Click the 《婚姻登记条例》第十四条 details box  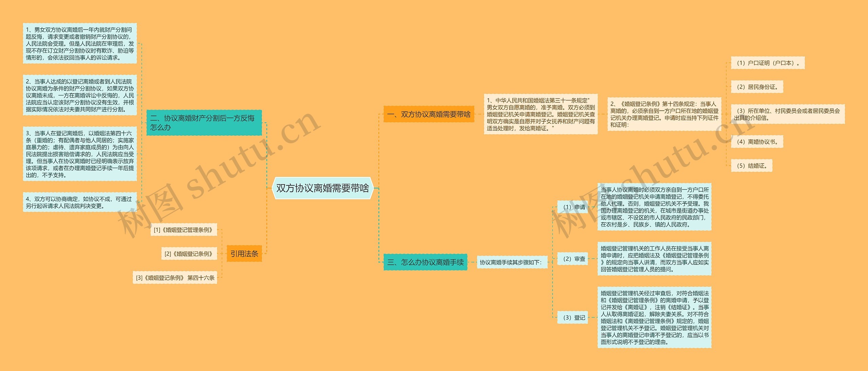click(x=656, y=115)
